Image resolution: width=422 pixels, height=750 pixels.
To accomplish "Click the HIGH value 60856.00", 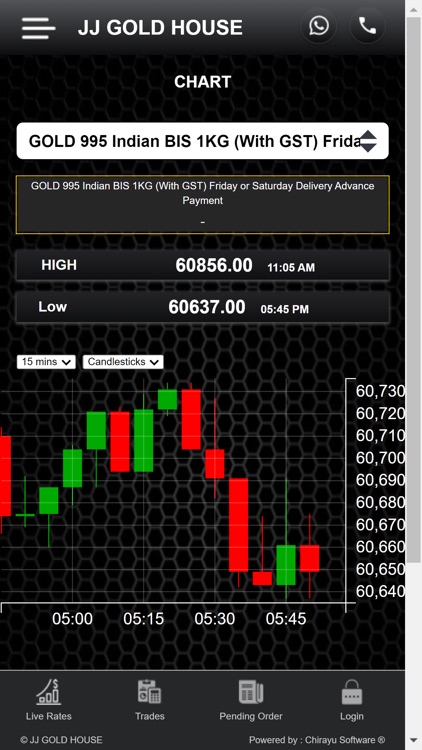I will pyautogui.click(x=214, y=265).
